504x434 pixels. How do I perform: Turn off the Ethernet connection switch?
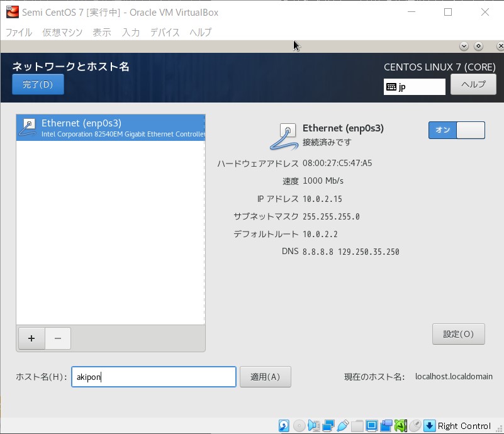(x=456, y=130)
